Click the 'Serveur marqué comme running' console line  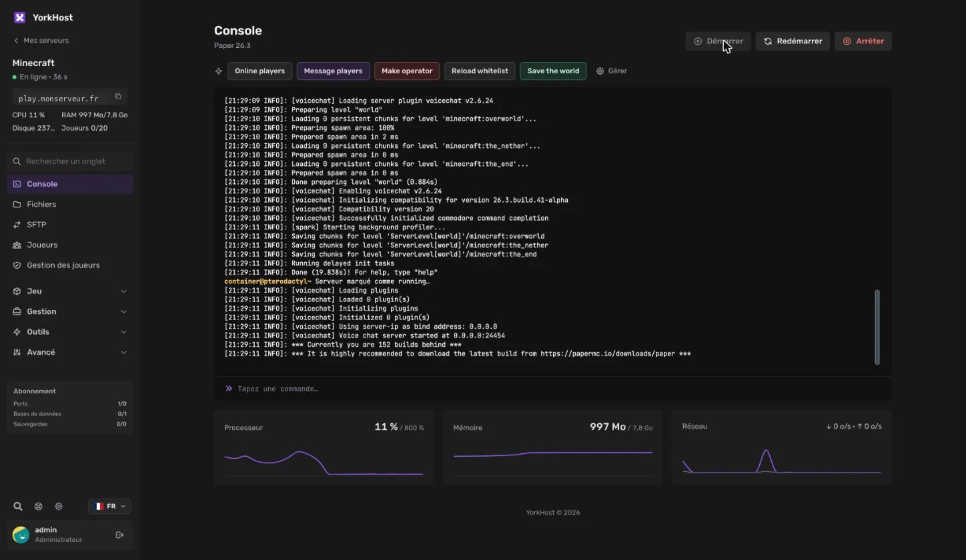coord(327,281)
